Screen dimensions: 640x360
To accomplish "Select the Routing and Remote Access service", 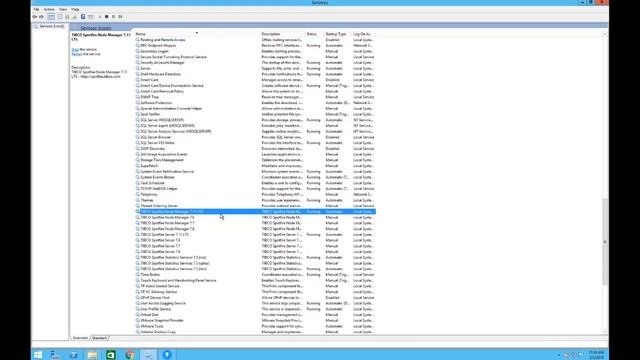I will tap(163, 40).
